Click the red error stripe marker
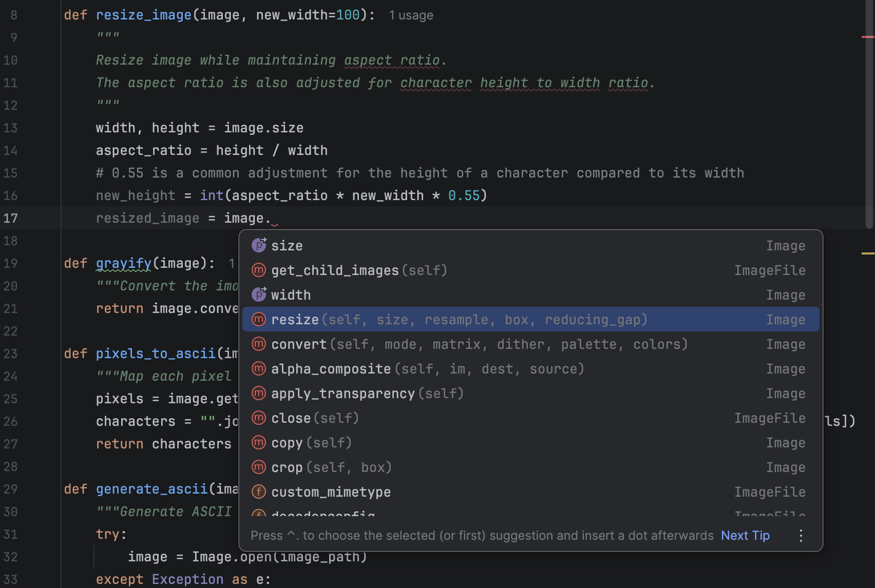875x588 pixels. pyautogui.click(x=867, y=37)
